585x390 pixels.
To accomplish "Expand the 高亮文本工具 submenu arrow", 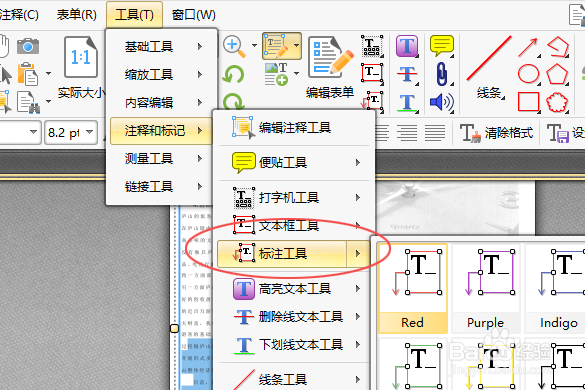I will coord(358,288).
